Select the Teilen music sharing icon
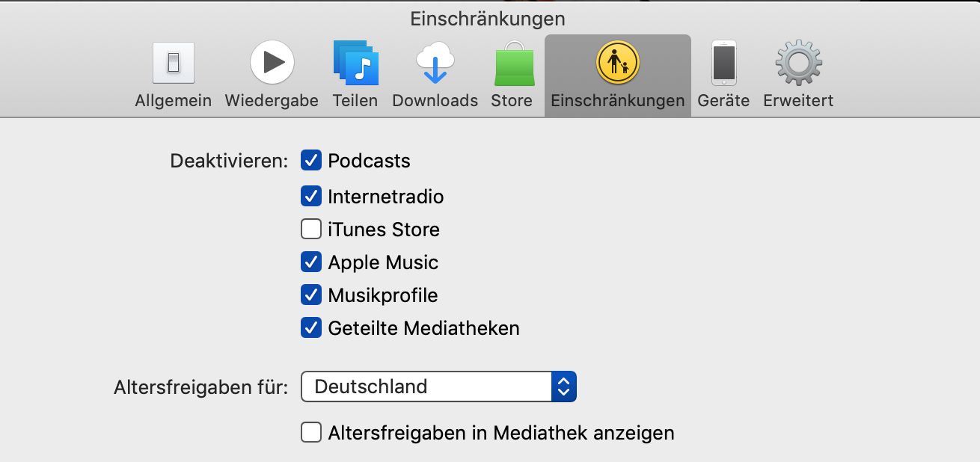980x462 pixels. point(355,63)
